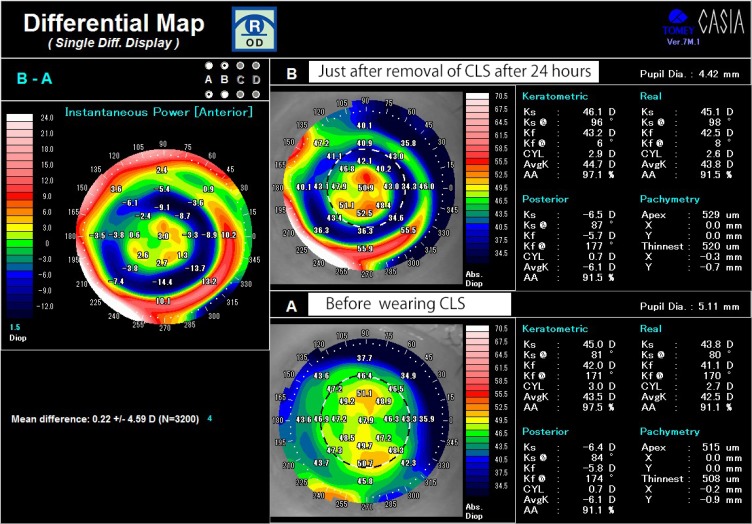Image resolution: width=752 pixels, height=524 pixels.
Task: Select bottom-row radio button below D
Action: pyautogui.click(x=256, y=94)
